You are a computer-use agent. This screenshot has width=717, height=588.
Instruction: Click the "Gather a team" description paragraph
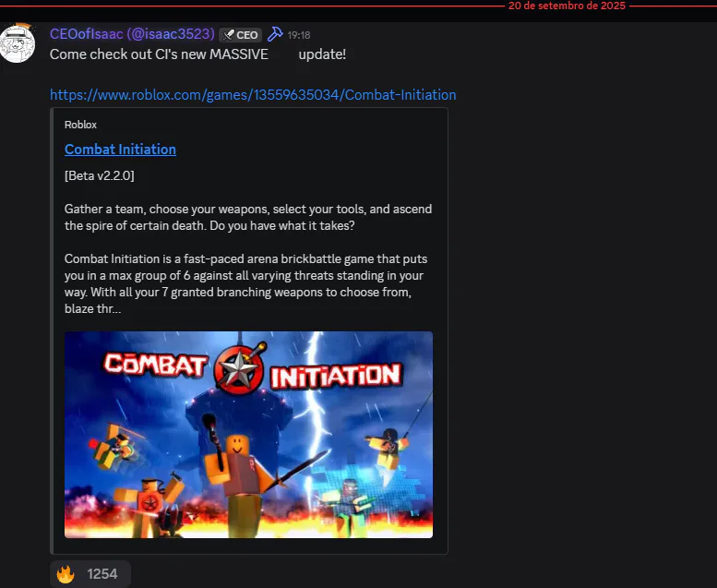pyautogui.click(x=248, y=217)
